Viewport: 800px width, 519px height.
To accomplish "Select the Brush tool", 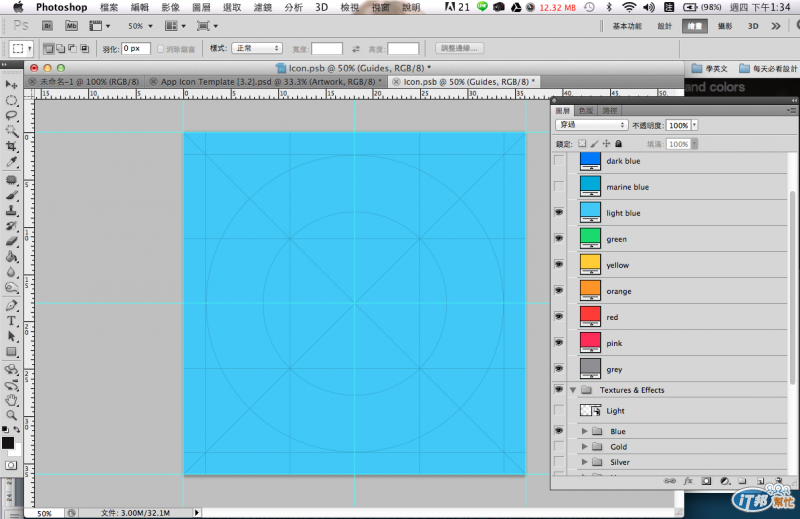I will (11, 195).
